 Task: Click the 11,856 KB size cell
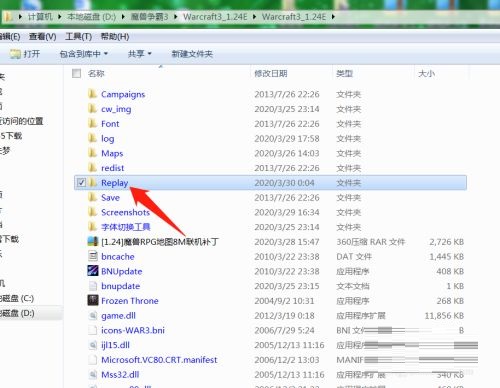click(444, 315)
